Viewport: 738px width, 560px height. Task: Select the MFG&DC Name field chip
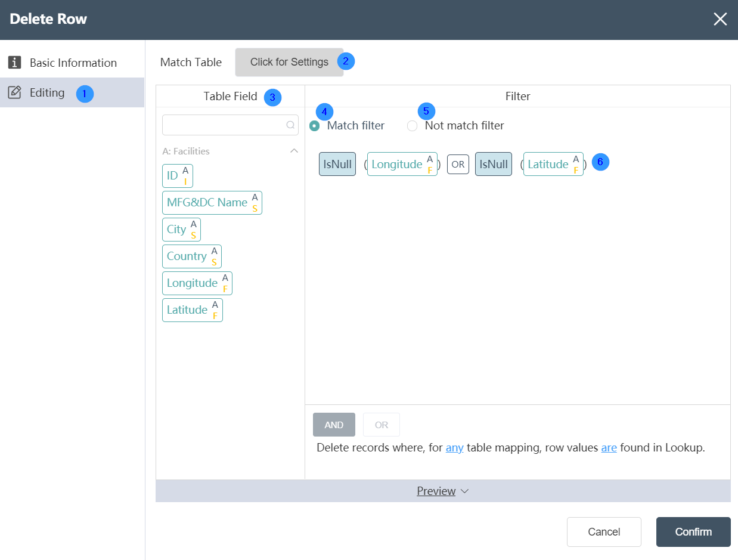[212, 203]
